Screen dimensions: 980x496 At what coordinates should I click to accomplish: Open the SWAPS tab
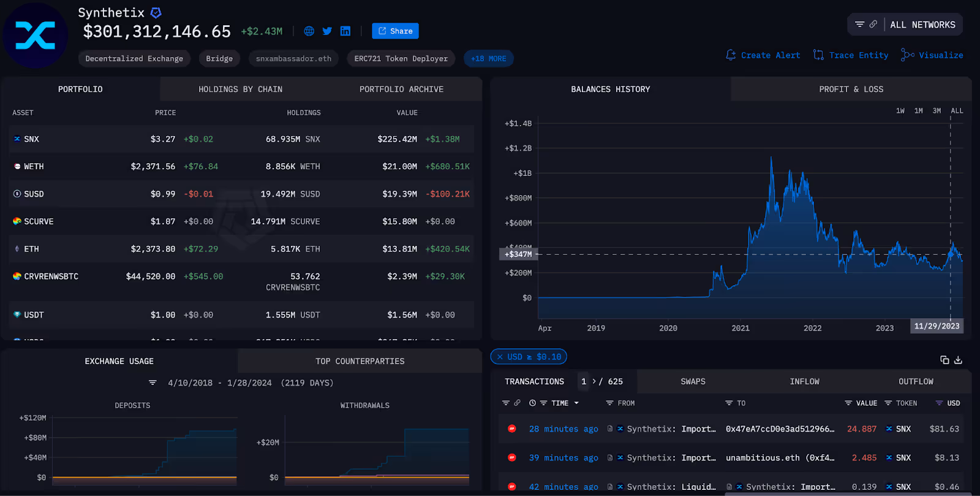click(x=693, y=381)
